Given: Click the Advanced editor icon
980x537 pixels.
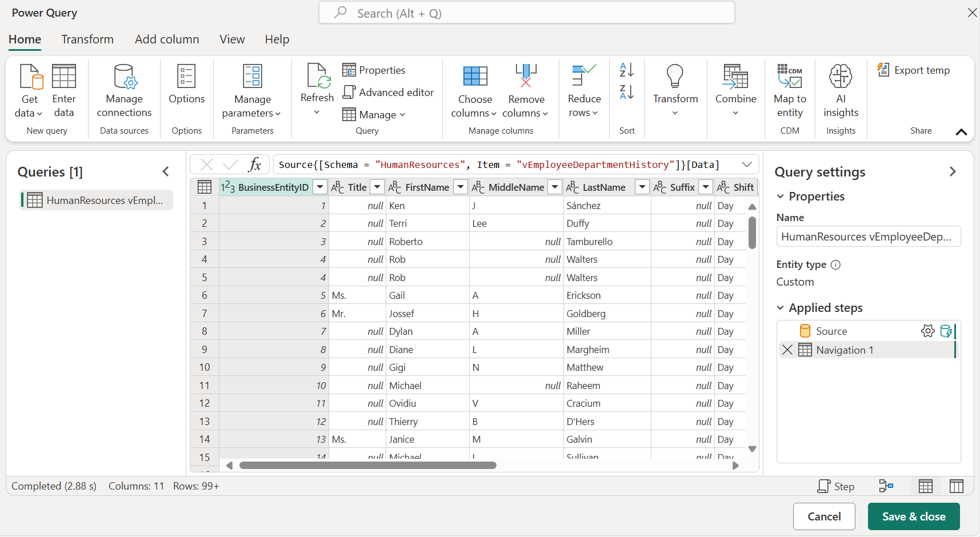Looking at the screenshot, I should pyautogui.click(x=349, y=92).
